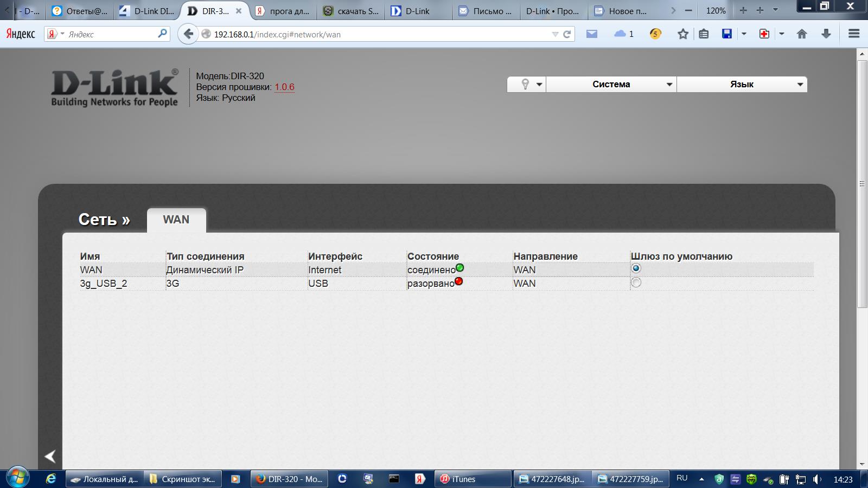
Task: Open the Система menu
Action: coord(611,85)
